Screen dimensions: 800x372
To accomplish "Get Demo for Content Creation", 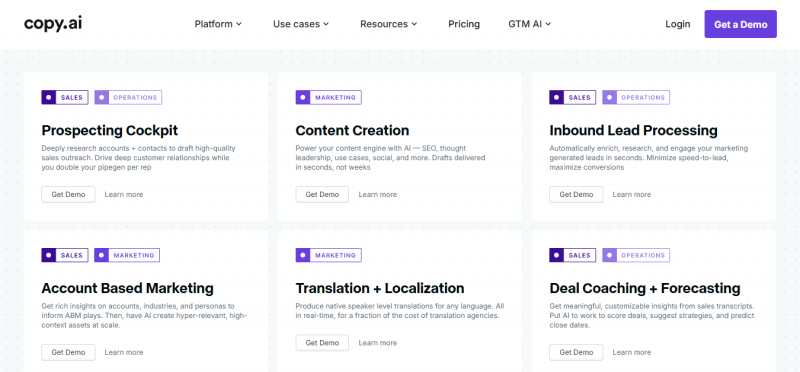I will 322,194.
